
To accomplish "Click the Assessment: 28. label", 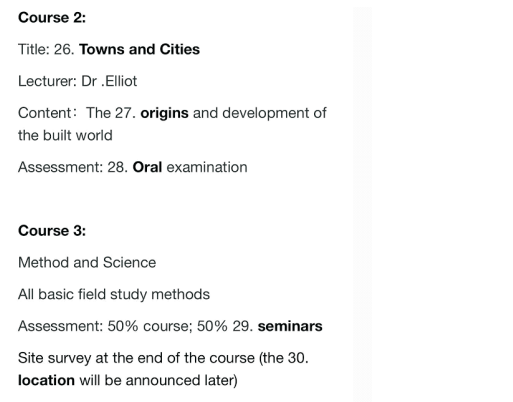I will point(73,167).
